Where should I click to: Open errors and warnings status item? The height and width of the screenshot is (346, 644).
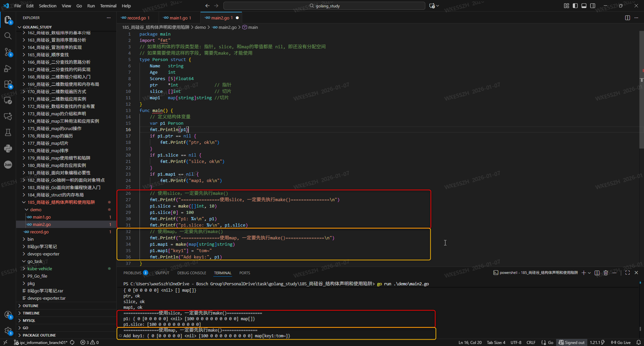90,342
